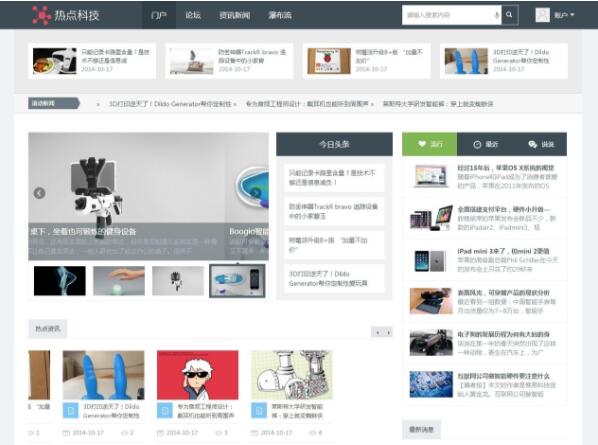Click the sunglasses cartoon article image
Screen dimensions: 598x445
(x=198, y=375)
